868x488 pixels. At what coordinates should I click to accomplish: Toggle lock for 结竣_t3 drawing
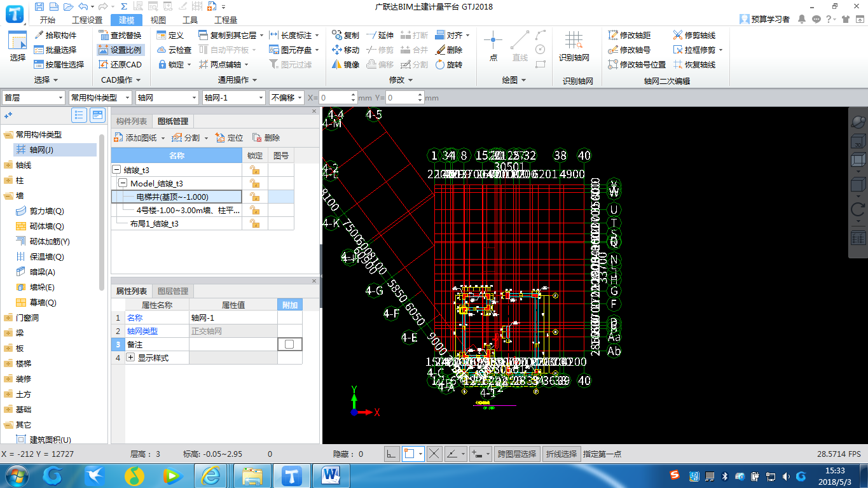pos(254,170)
